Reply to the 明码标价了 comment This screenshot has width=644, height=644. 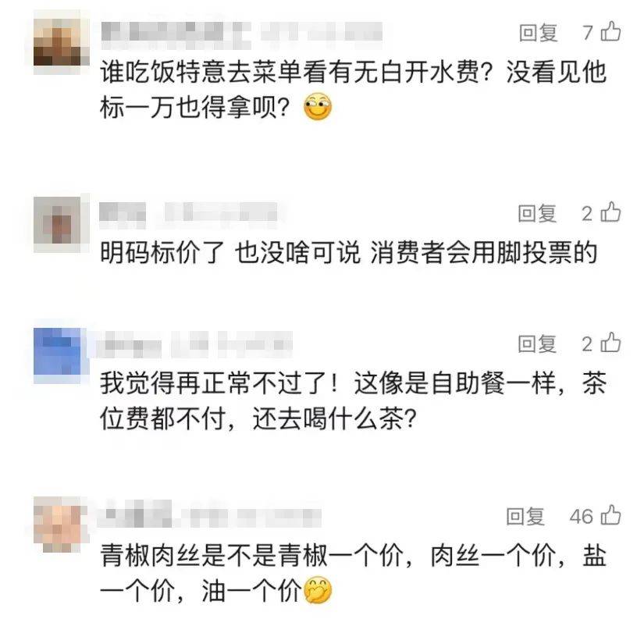click(x=537, y=213)
